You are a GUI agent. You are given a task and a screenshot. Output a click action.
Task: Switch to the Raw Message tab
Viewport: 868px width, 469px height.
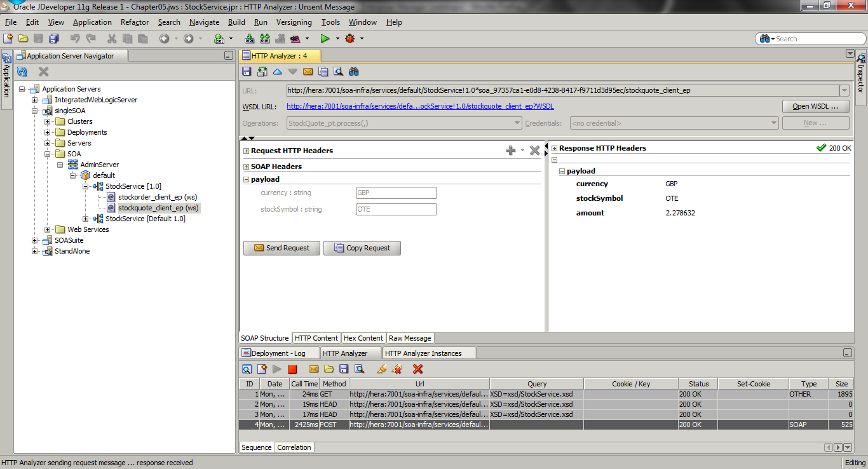(x=410, y=338)
